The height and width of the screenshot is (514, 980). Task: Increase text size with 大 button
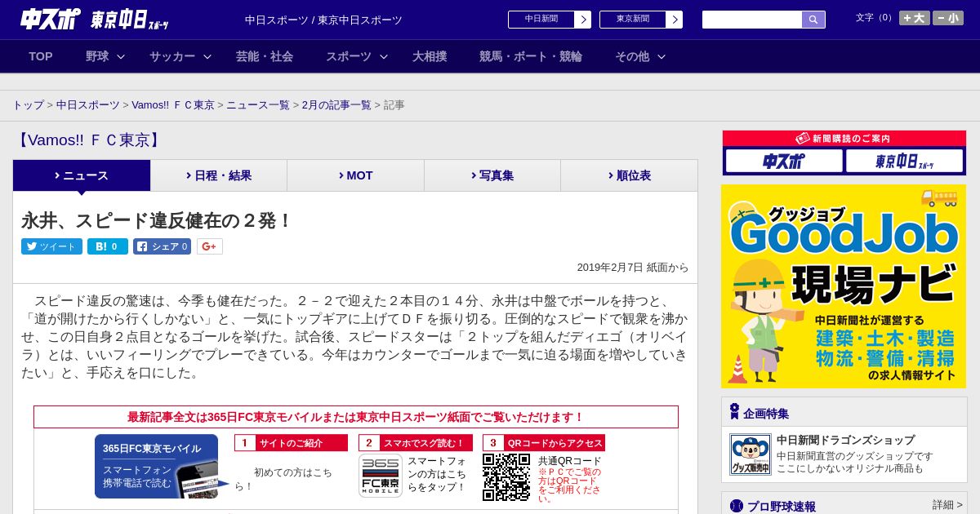[914, 18]
